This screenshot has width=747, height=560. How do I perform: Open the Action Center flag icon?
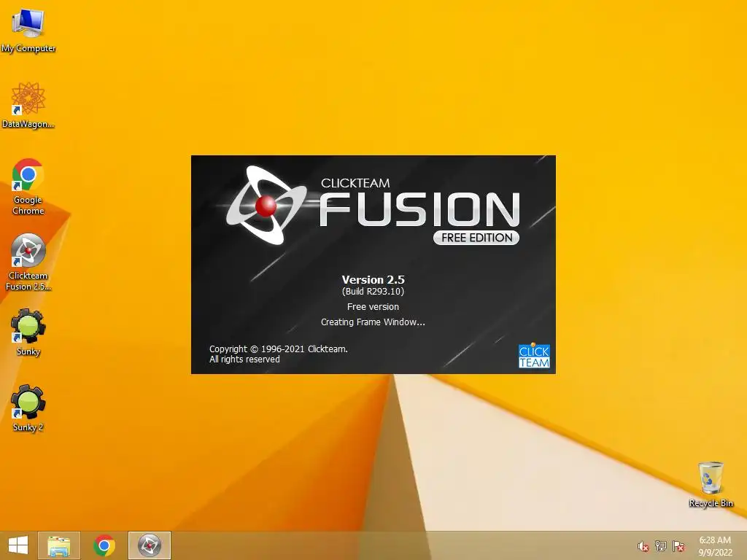(x=678, y=546)
